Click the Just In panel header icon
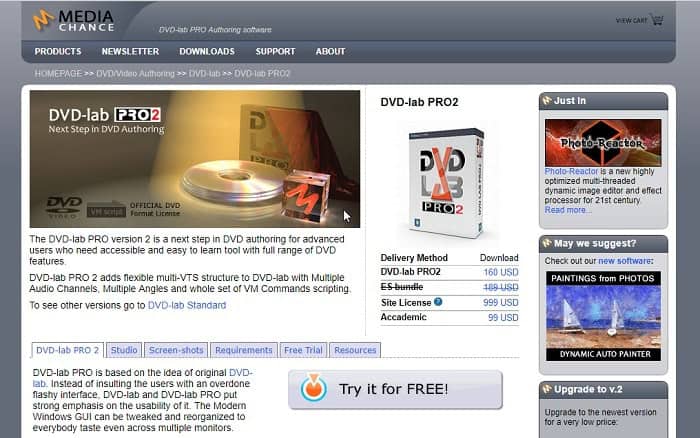 coord(546,100)
